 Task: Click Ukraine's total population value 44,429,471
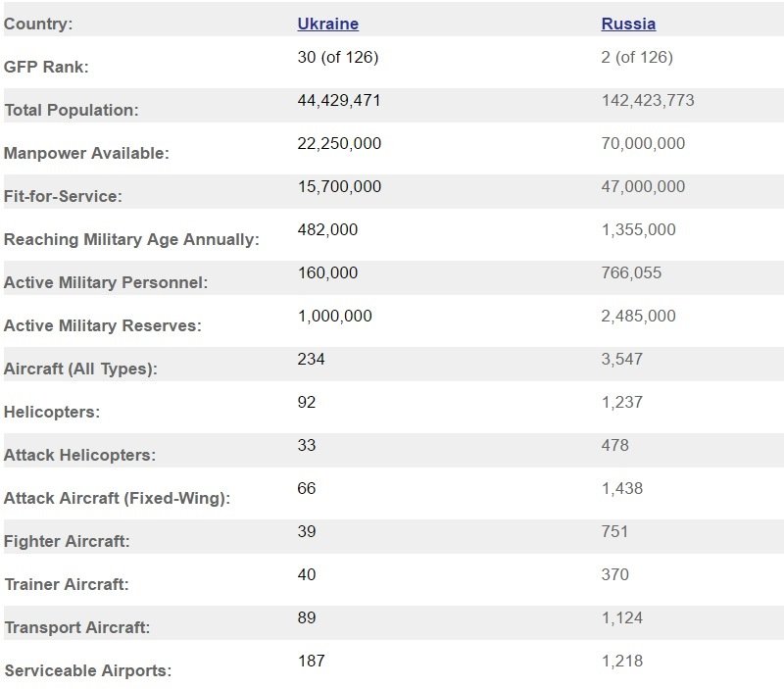[x=339, y=100]
